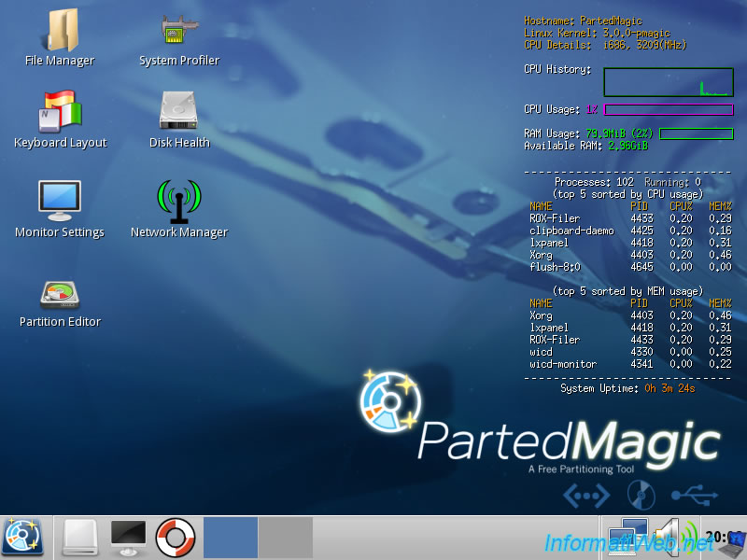Click the CPU Usage progress bar
Viewport: 747px width, 560px height.
pos(667,108)
